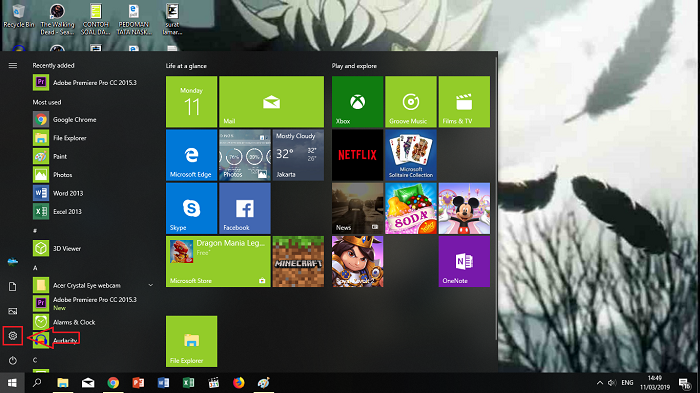Open the Photos live tile
This screenshot has width=700, height=393.
pyautogui.click(x=245, y=155)
